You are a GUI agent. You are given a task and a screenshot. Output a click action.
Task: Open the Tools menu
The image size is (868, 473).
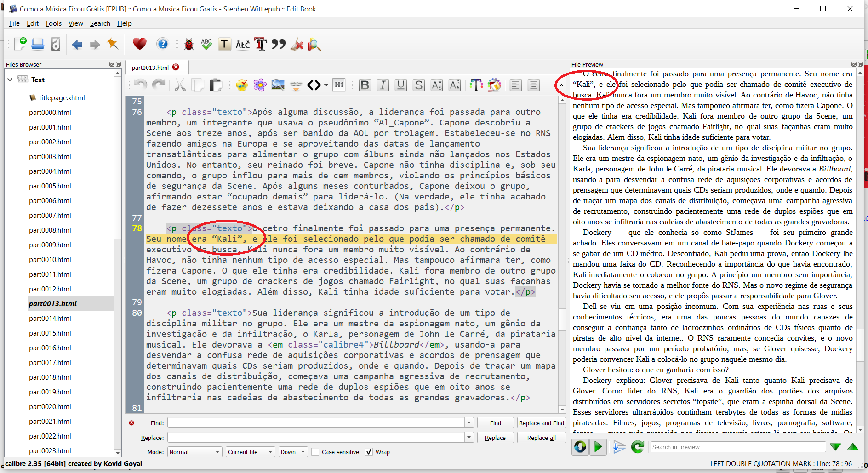[53, 23]
